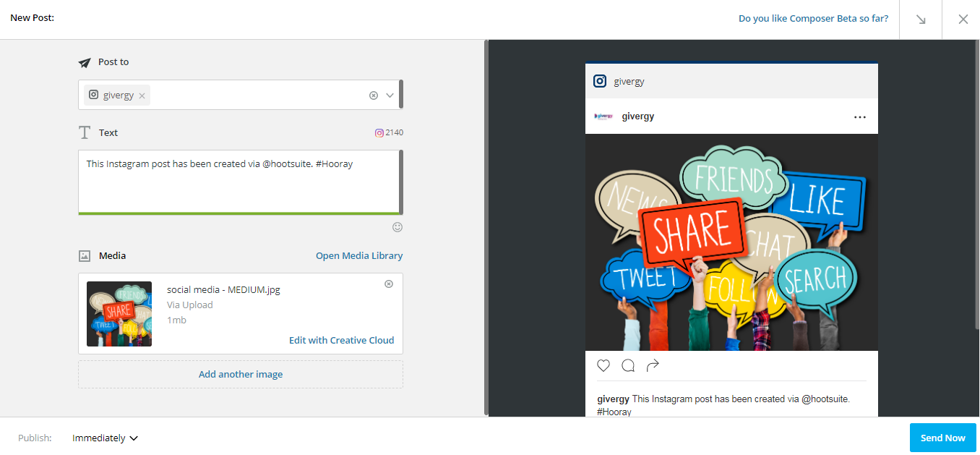Click the share arrow icon in preview

tap(653, 365)
